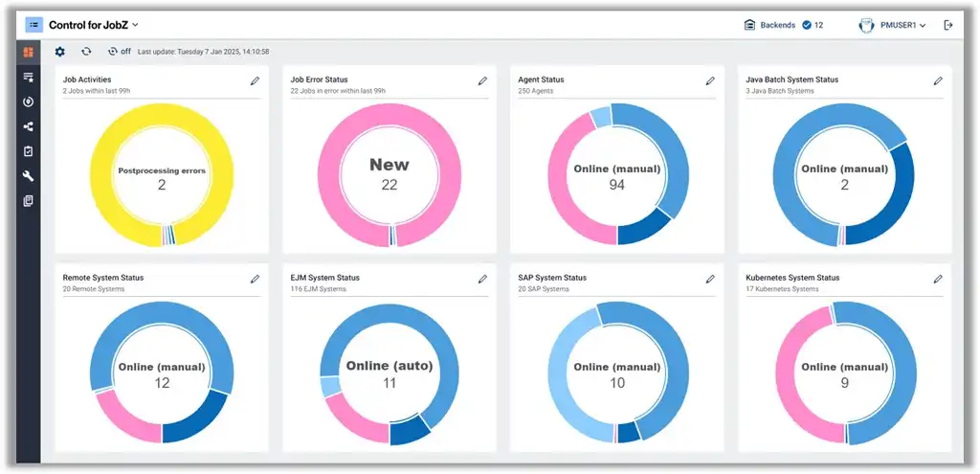Open the PMUSER1 user menu

coord(893,25)
